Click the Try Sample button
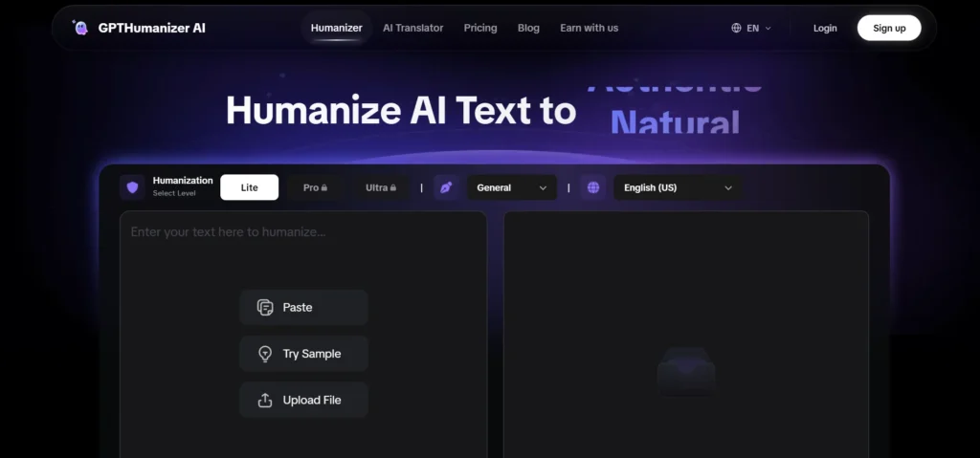This screenshot has height=458, width=980. pos(303,354)
